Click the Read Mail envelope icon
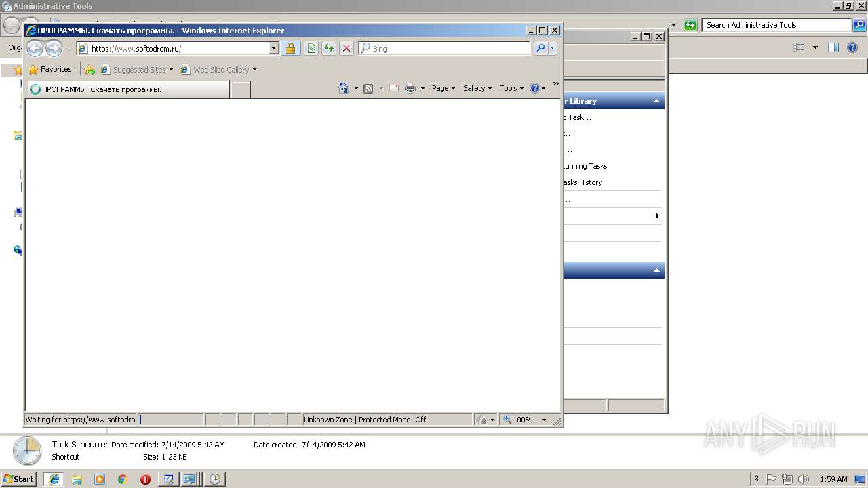Image resolution: width=868 pixels, height=488 pixels. tap(393, 88)
